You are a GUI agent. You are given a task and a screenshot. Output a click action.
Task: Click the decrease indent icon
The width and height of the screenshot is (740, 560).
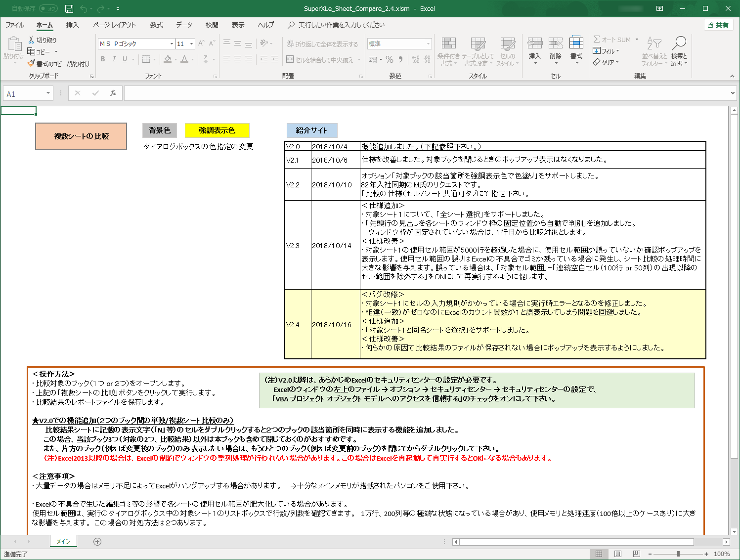click(x=264, y=59)
